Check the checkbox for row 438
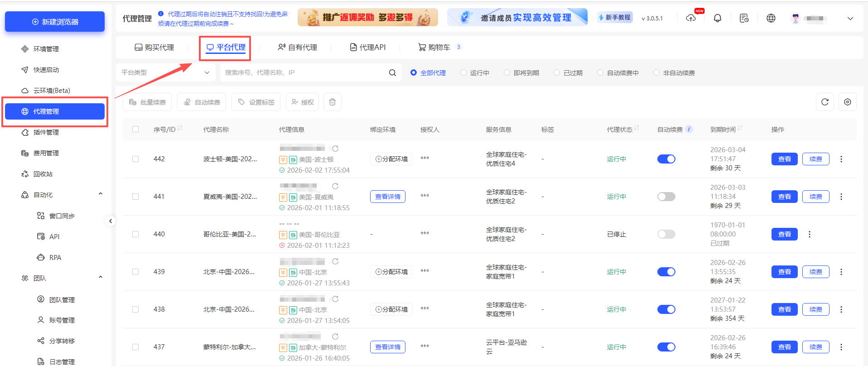 tap(135, 309)
